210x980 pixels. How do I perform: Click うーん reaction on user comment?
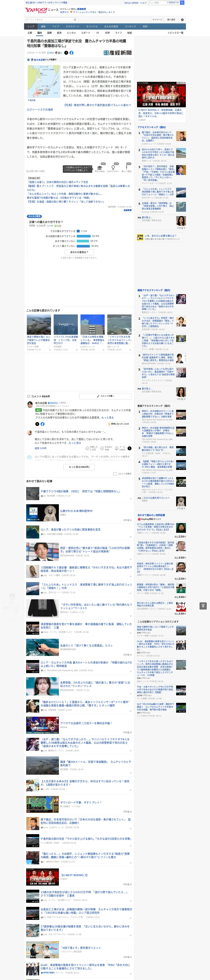pos(120,449)
